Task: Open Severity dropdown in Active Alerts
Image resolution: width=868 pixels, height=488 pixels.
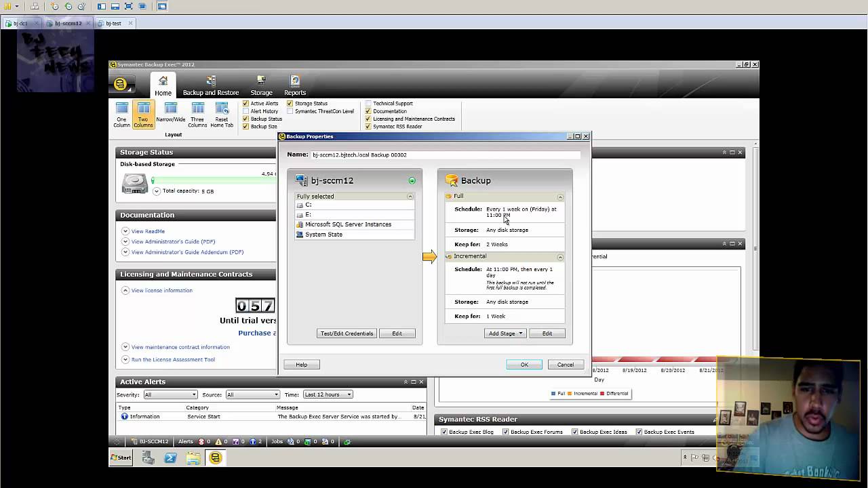Action: (170, 394)
